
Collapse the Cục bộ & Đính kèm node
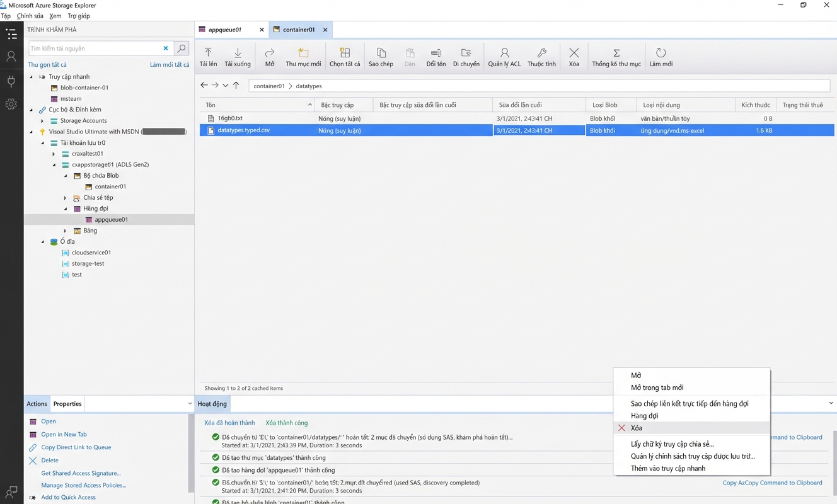click(x=32, y=110)
